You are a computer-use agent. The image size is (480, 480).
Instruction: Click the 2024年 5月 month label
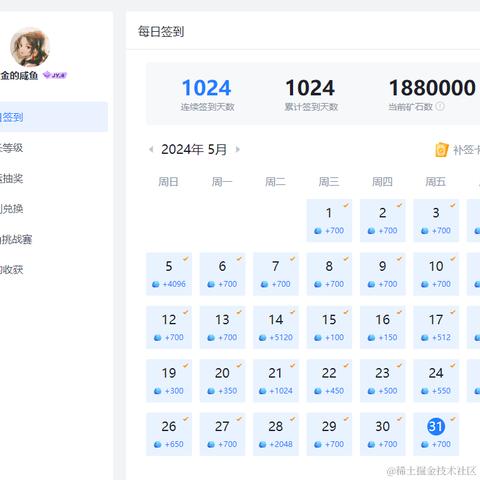pos(194,149)
